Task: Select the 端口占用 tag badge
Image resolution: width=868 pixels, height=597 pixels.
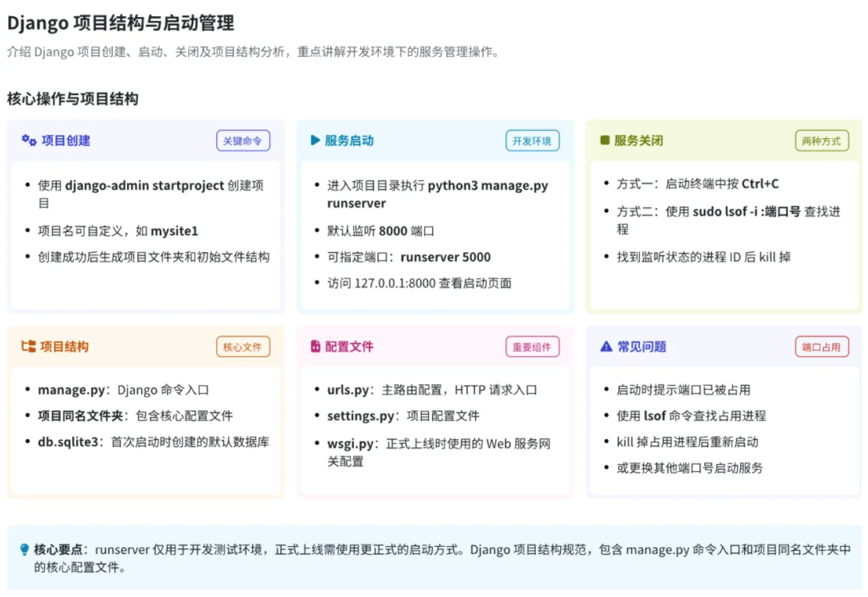Action: point(822,347)
